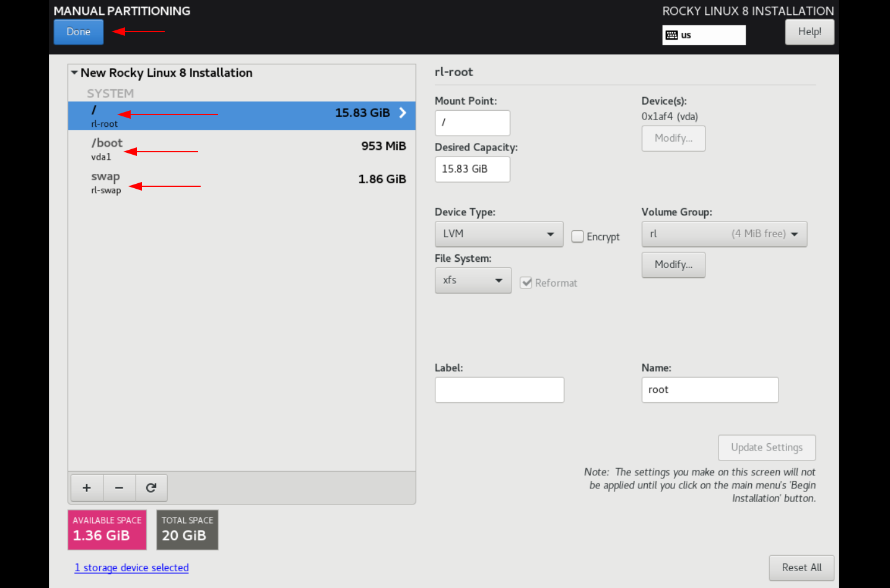The width and height of the screenshot is (890, 588).
Task: Click the Label input field
Action: (x=499, y=390)
